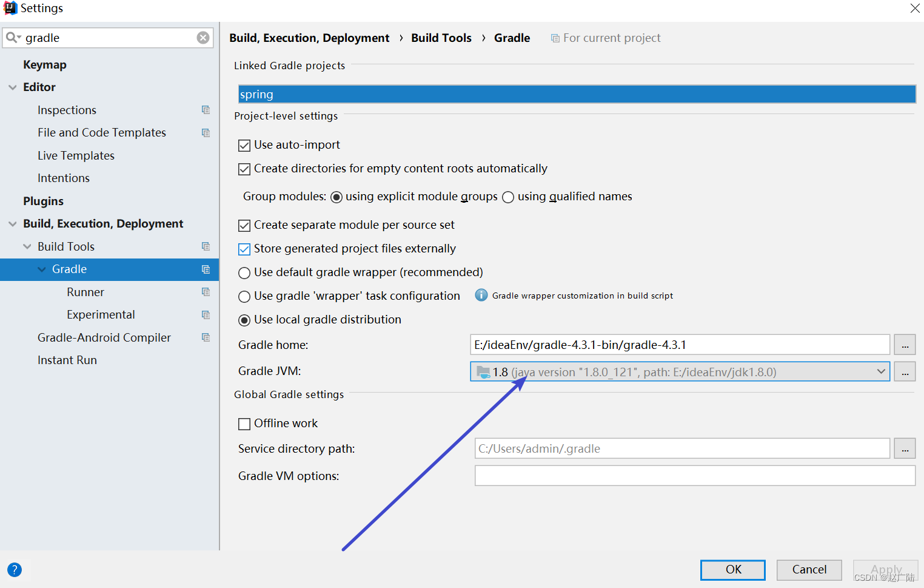Open Runner settings under Gradle

(85, 292)
